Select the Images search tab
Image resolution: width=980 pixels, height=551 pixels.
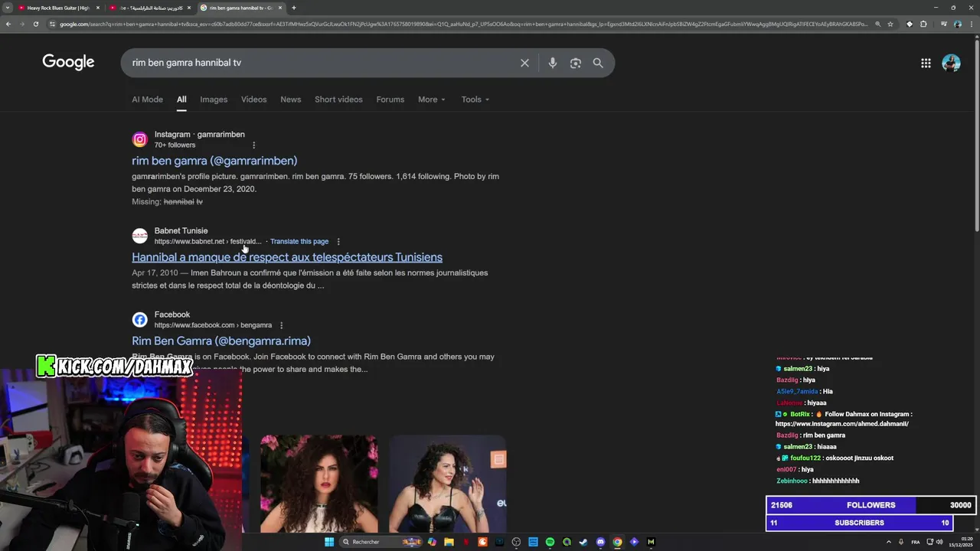click(214, 99)
